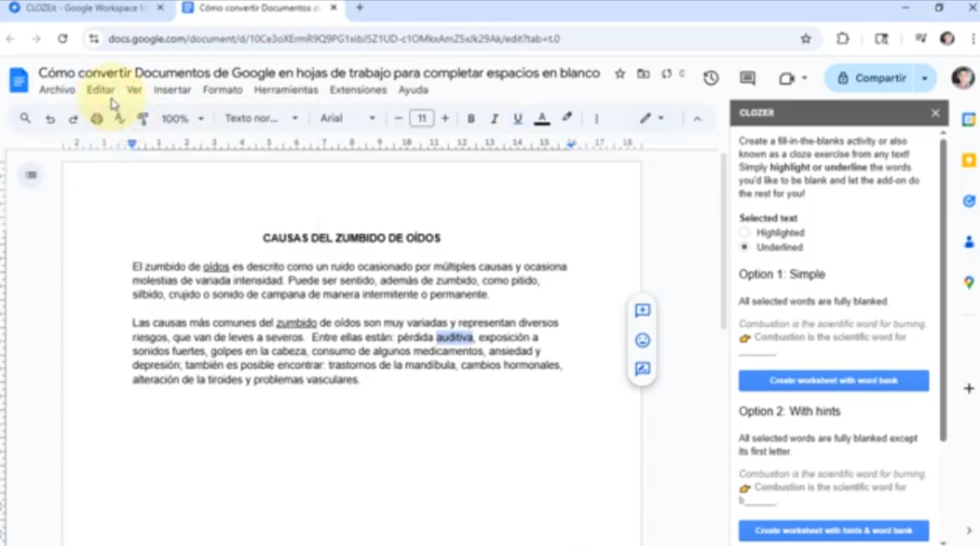Click the Google Docs home icon
This screenshot has width=980, height=546.
19,80
